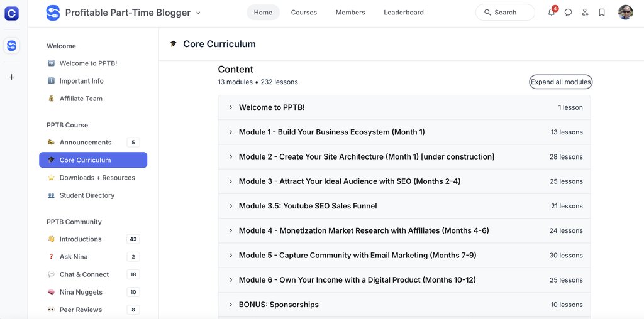Open the Student Directory link
The height and width of the screenshot is (319, 644).
point(93,195)
